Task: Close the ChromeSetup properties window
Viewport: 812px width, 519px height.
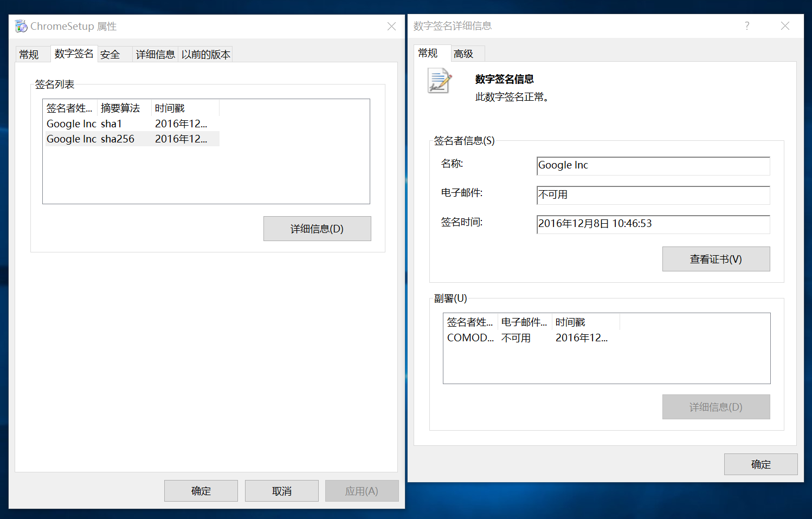Action: (391, 26)
